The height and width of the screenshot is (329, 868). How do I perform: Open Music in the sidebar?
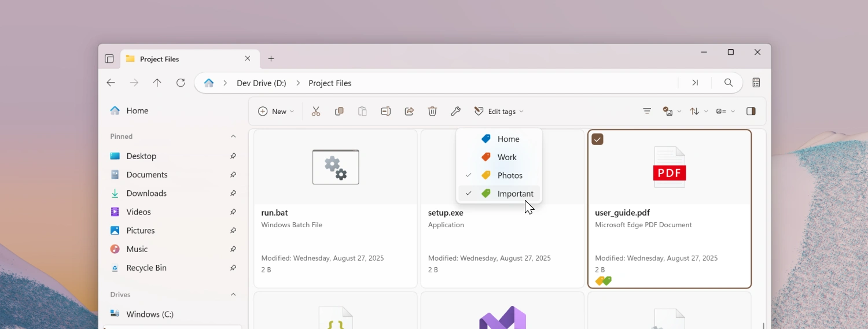point(172,249)
